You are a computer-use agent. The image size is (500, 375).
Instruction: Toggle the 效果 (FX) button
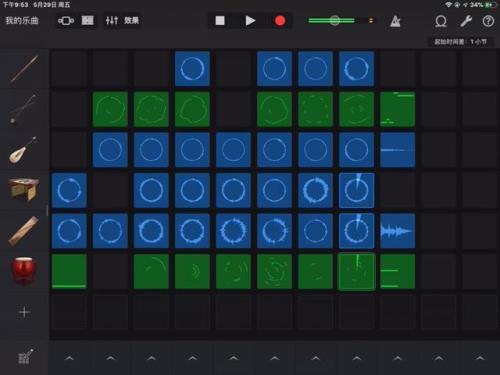(131, 21)
